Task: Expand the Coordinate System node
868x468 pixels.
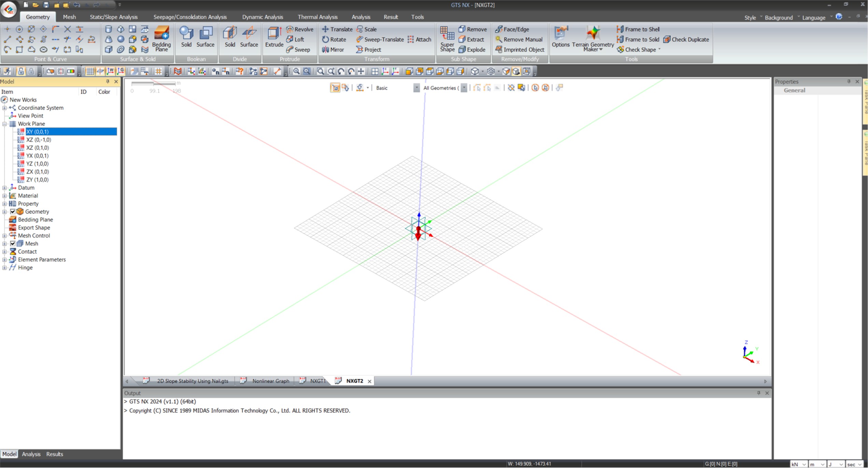Action: pos(4,108)
